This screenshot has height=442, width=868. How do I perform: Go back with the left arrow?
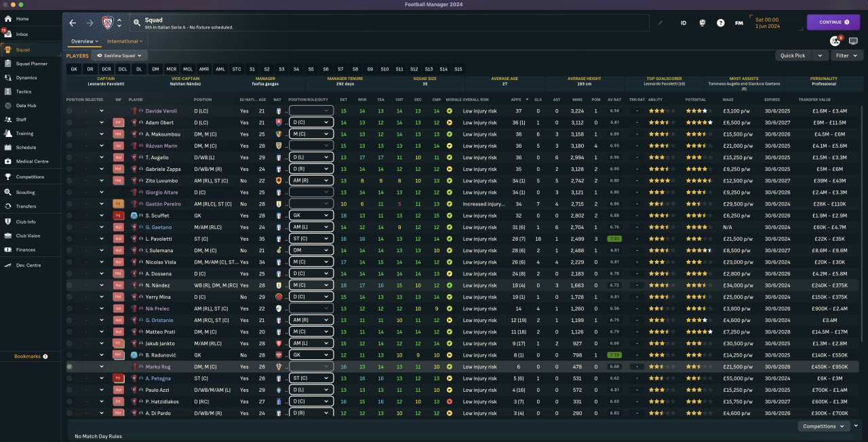73,22
